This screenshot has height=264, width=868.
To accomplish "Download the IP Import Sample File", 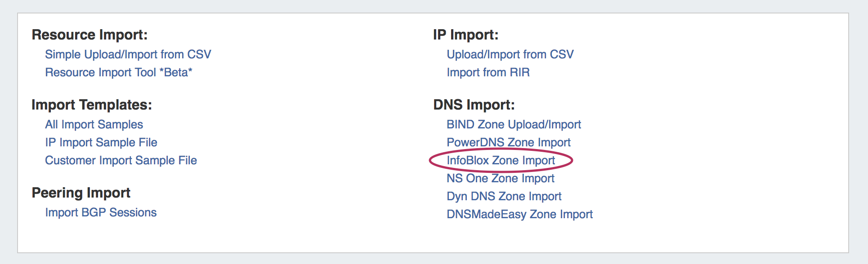I will pyautogui.click(x=101, y=142).
